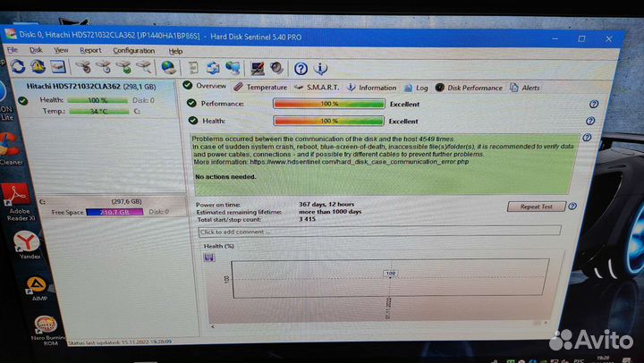Screen dimensions: 644x363
Task: Click the monitor with red pen icon
Action: [x=258, y=68]
